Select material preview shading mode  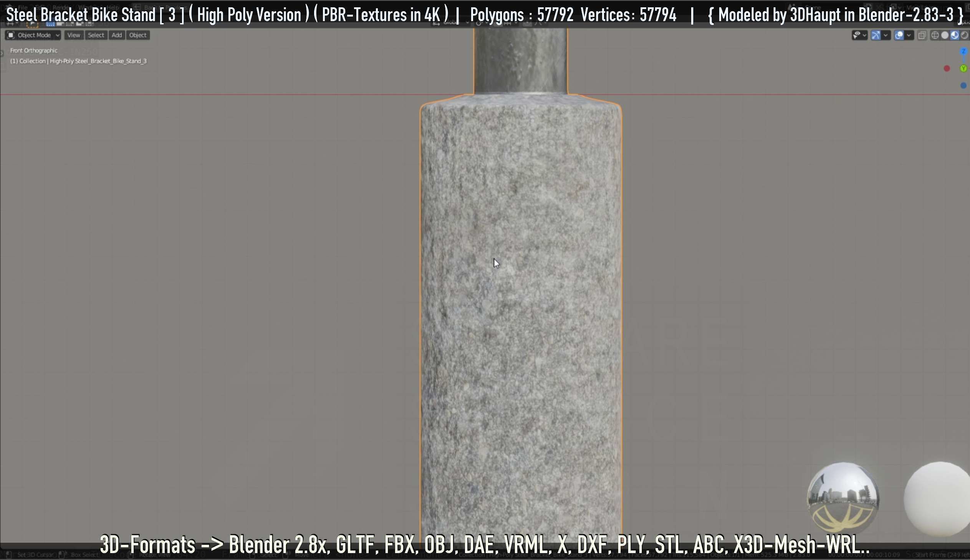(955, 35)
